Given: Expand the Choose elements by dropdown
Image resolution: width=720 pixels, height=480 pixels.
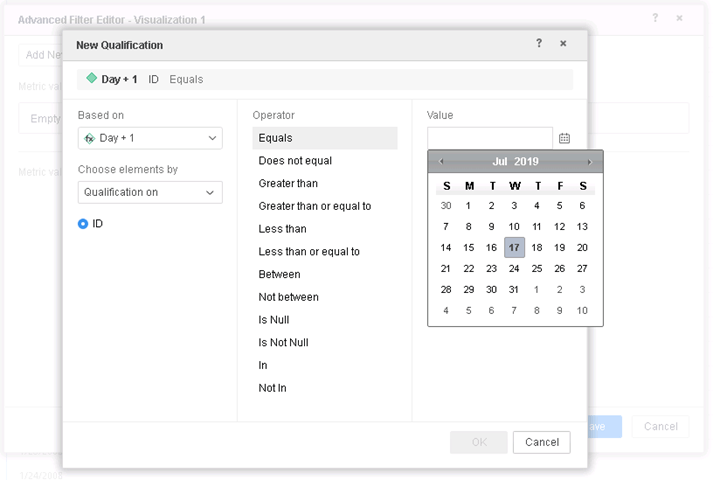Looking at the screenshot, I should (150, 192).
